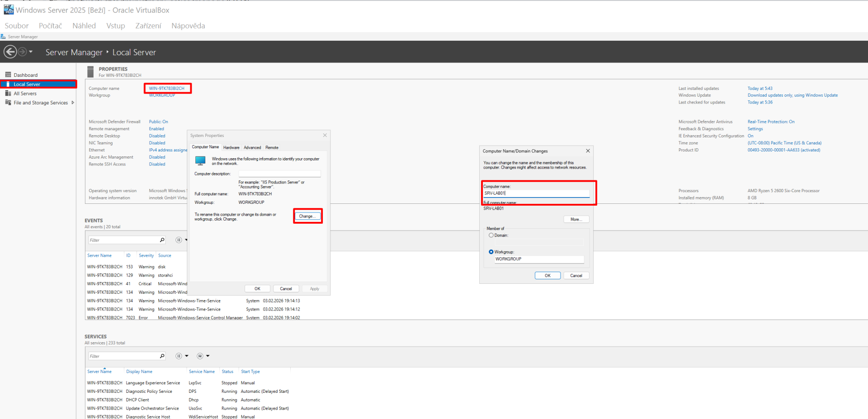Click the list query icon in the Services panel
Screen dimensions: 868x419
pos(178,356)
